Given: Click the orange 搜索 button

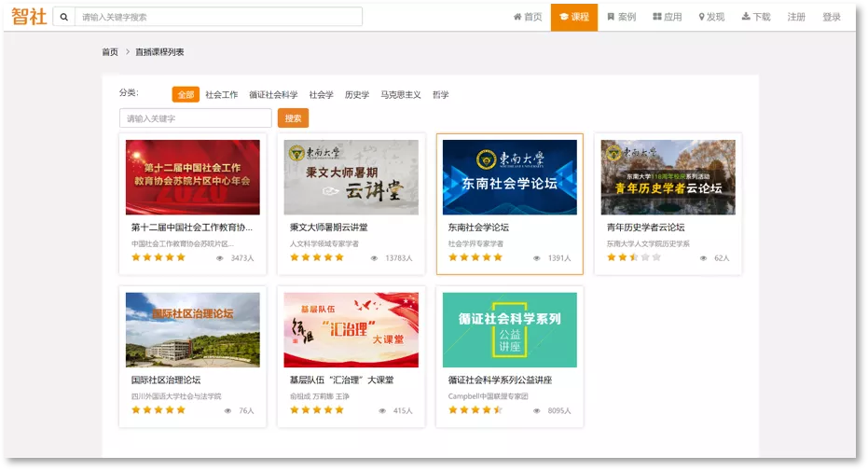Looking at the screenshot, I should 293,118.
